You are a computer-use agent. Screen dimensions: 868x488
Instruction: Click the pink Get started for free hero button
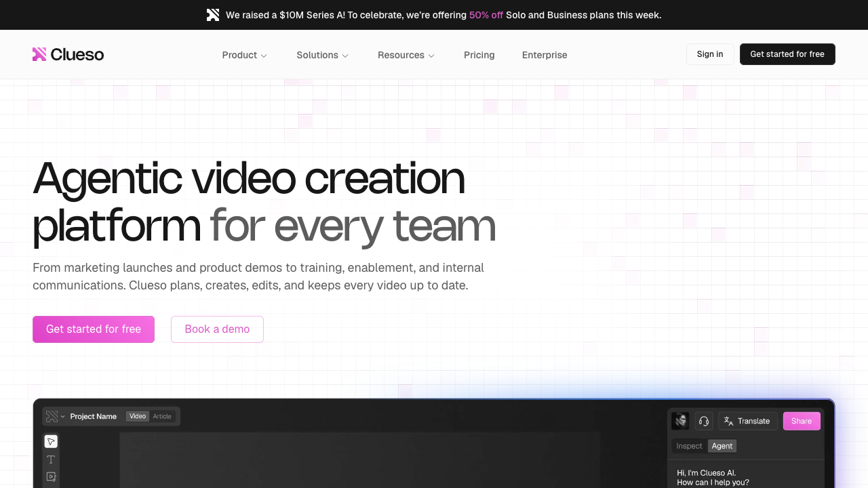(94, 329)
